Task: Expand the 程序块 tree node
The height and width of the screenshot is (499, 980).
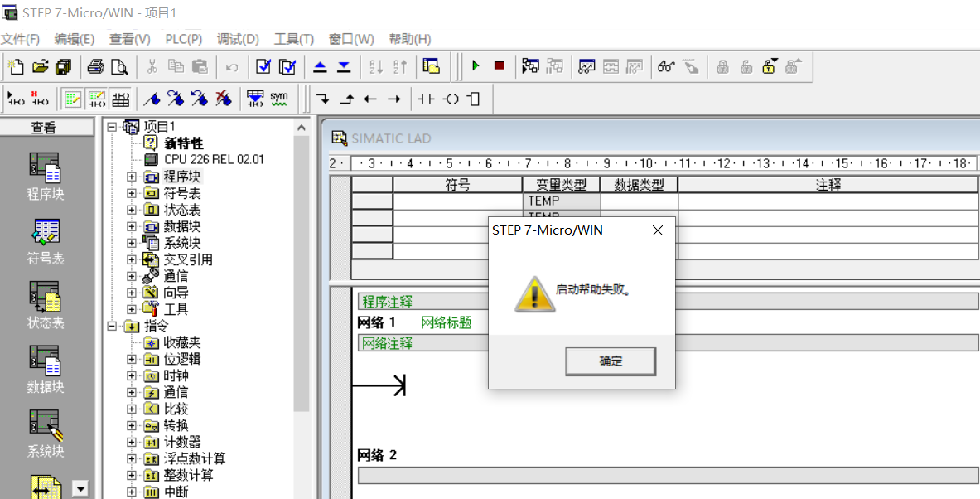Action: 131,177
